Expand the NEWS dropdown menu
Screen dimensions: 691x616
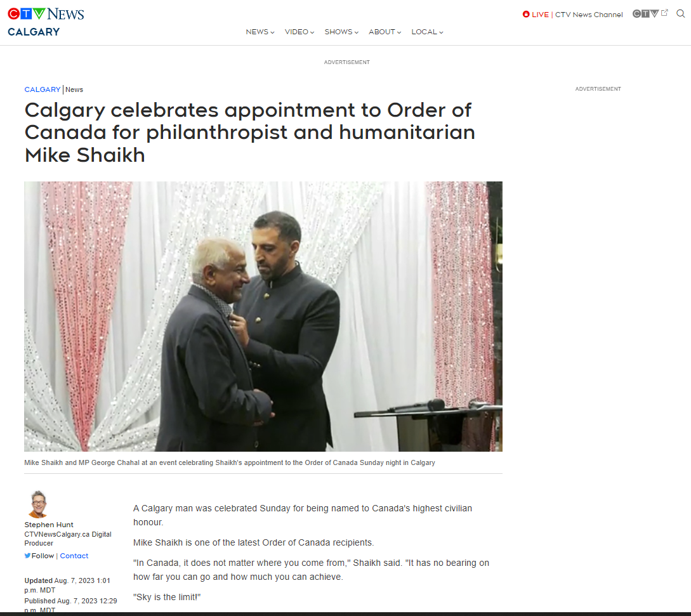click(260, 32)
